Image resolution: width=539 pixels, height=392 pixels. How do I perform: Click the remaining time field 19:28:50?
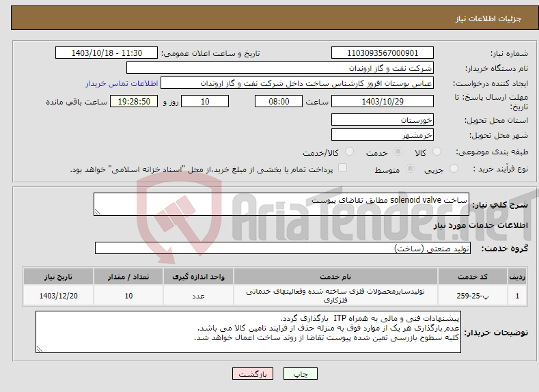point(134,101)
